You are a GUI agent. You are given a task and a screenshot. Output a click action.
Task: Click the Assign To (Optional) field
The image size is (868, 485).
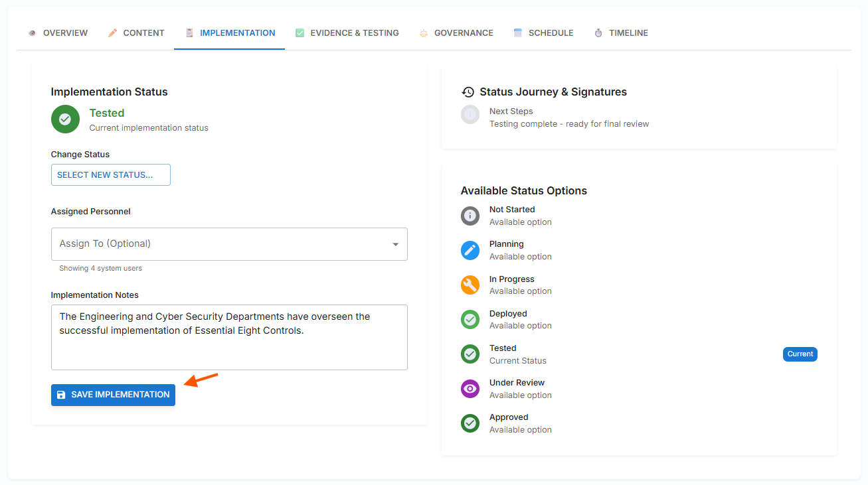coord(219,244)
